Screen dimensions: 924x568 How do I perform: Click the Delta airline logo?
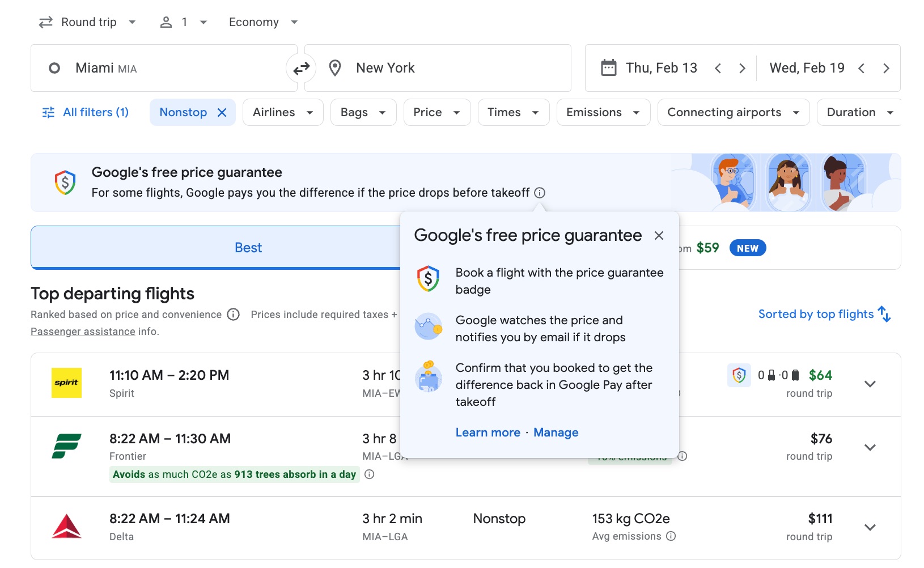point(66,526)
